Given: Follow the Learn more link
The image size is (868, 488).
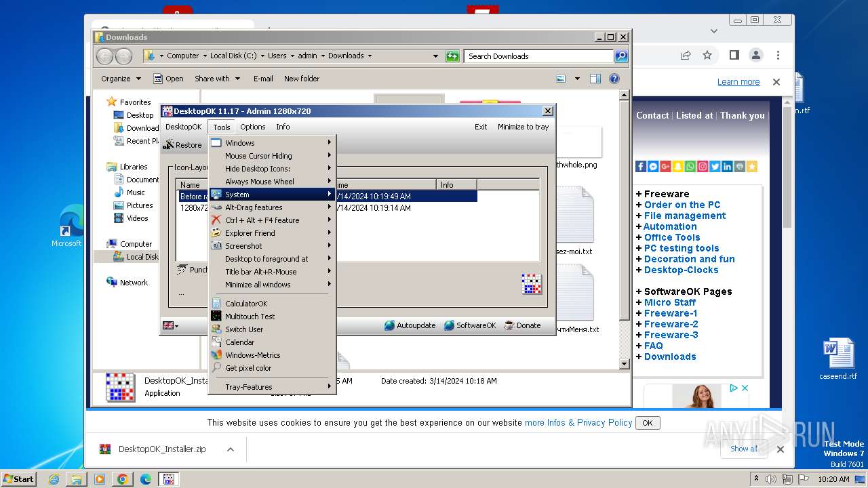Looking at the screenshot, I should [x=738, y=82].
